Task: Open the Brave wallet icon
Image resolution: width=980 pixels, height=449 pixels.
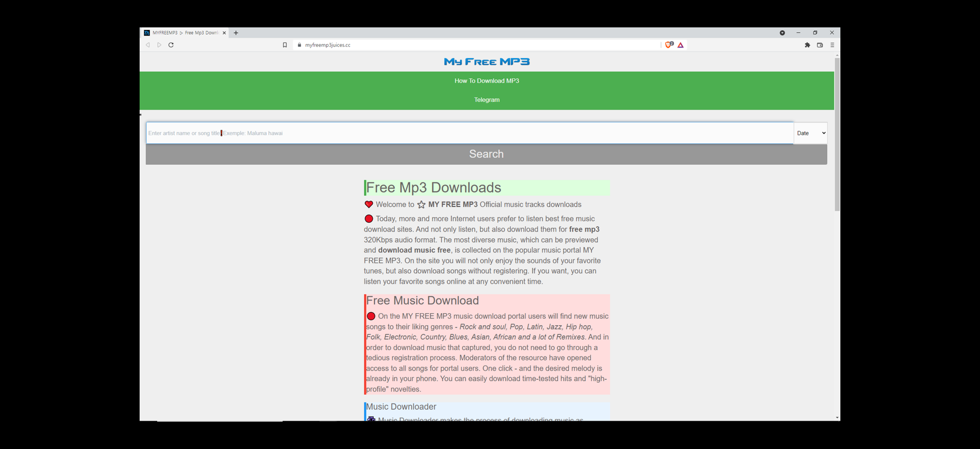Action: [820, 45]
